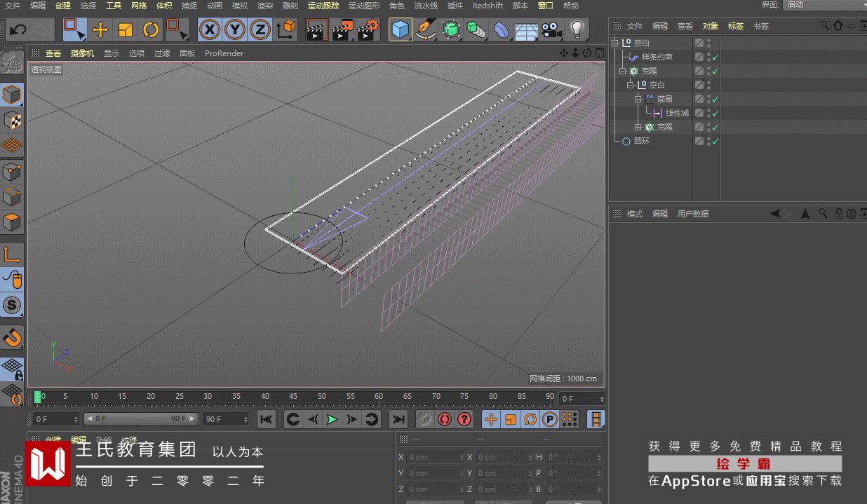Select the Move tool in top toolbar
Screen dimensions: 867x504
pos(100,29)
